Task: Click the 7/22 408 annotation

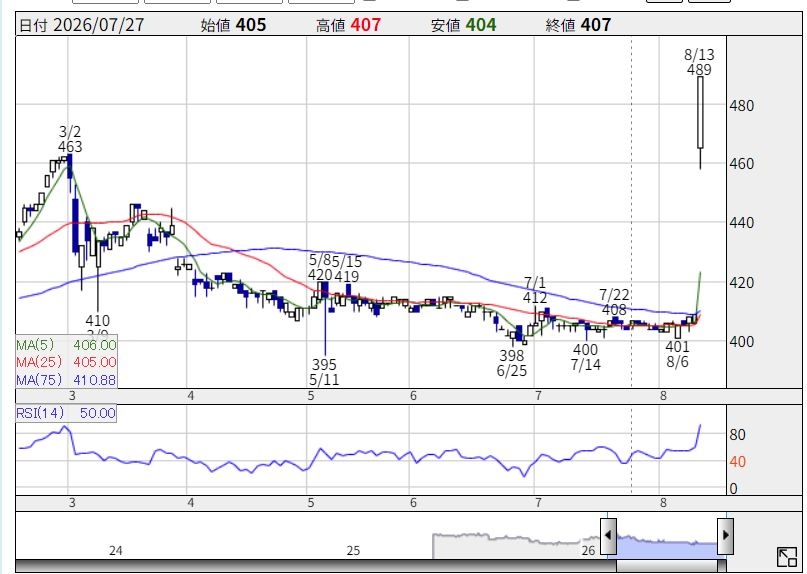Action: pos(615,302)
